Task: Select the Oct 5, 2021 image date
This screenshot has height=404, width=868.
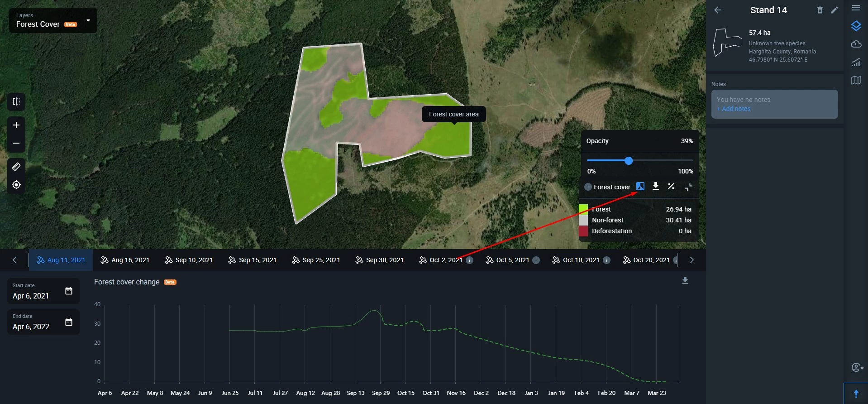Action: [x=508, y=260]
